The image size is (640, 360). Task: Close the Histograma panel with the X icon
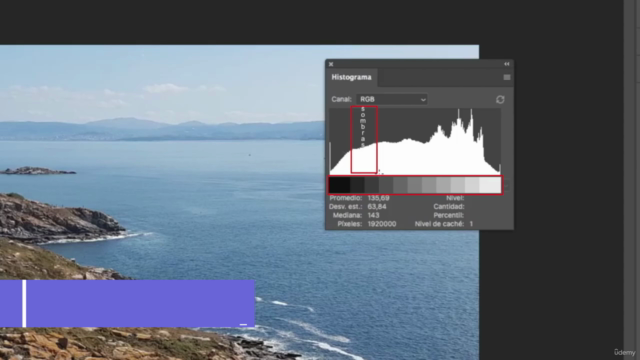tap(331, 64)
